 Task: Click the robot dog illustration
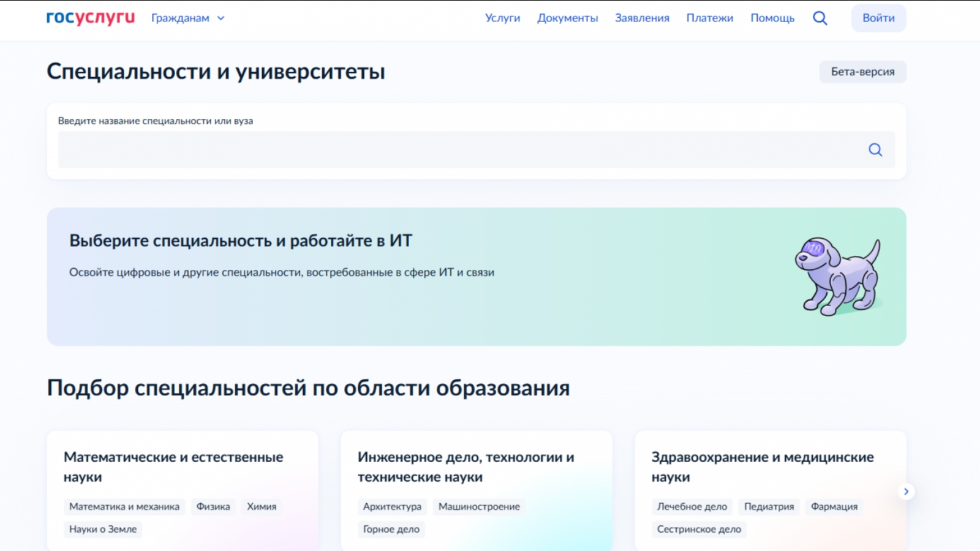[839, 276]
